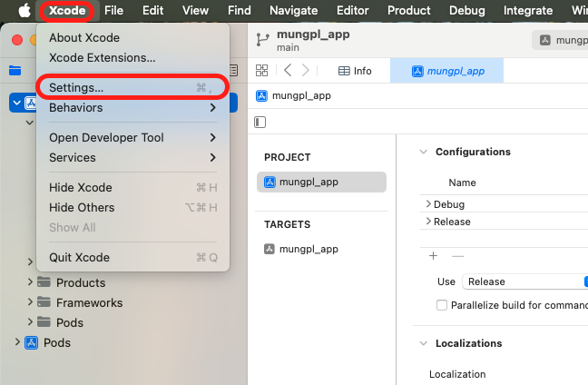The image size is (588, 385).
Task: Expand the Behaviors submenu
Action: (x=132, y=107)
